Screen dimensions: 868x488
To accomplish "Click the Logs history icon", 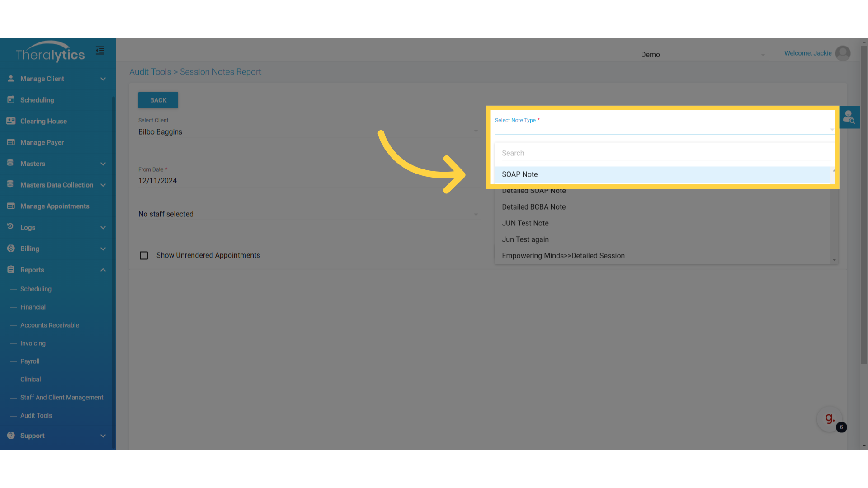I will click(11, 227).
